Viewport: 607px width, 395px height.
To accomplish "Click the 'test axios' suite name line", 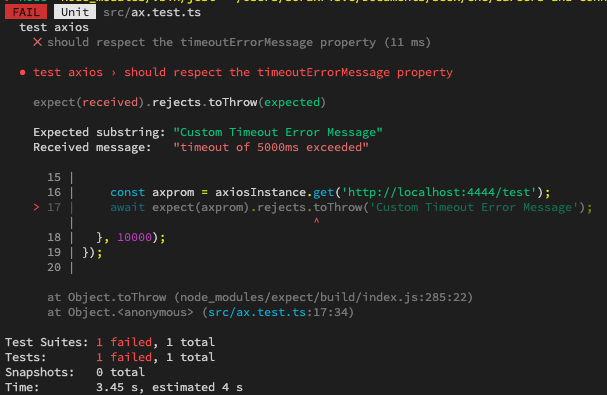I will coord(54,27).
